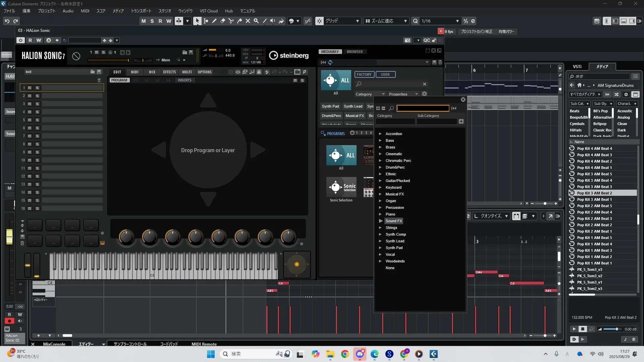Select the Split scissors tool
The image size is (644, 362).
(231, 21)
